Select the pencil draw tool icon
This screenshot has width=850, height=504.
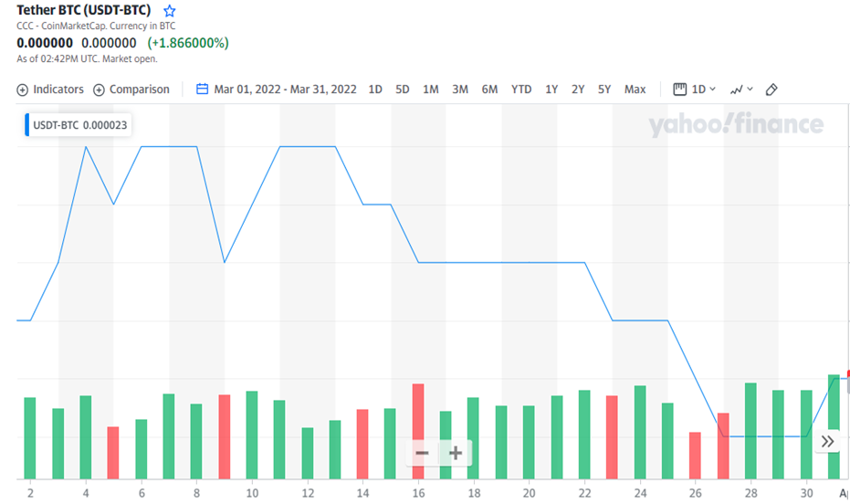click(771, 89)
